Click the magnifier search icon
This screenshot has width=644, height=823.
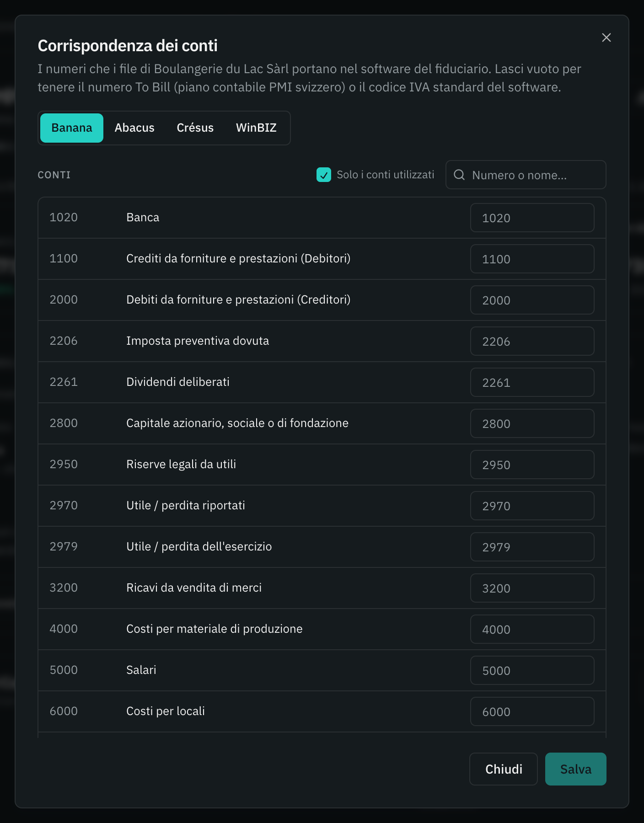pyautogui.click(x=459, y=175)
